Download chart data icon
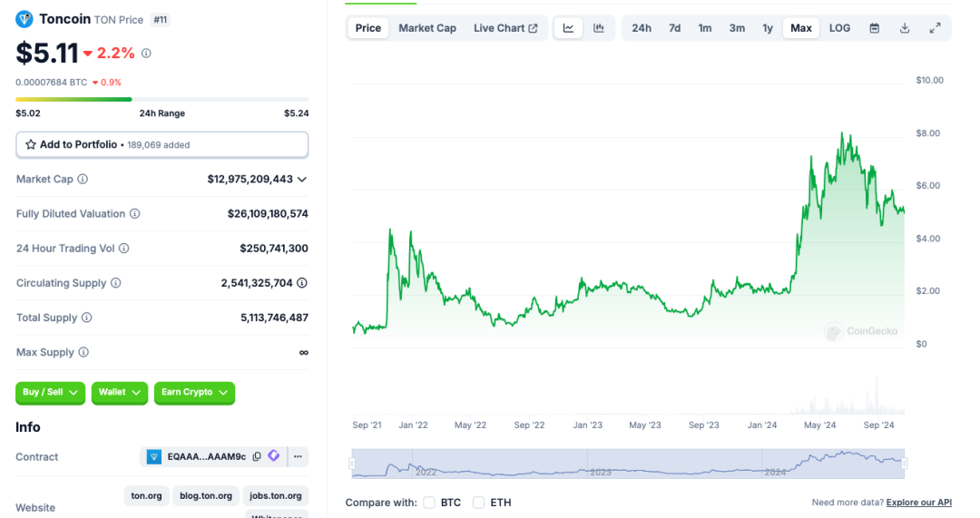 (x=905, y=28)
